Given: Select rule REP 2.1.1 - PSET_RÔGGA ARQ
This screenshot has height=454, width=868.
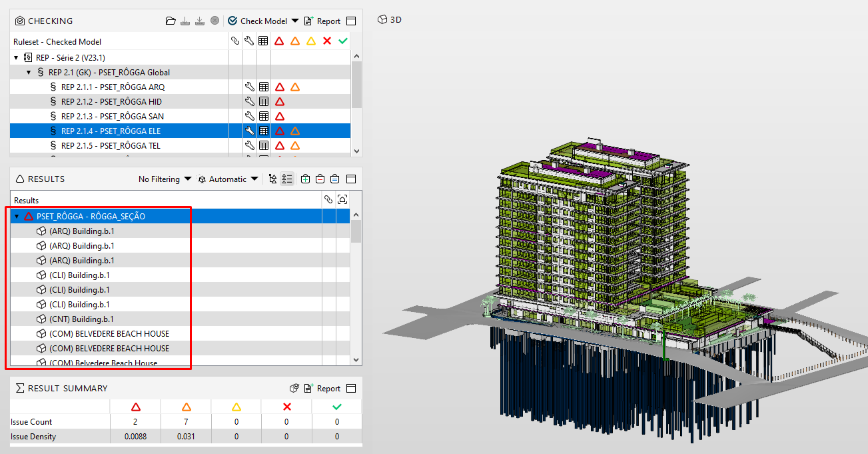Looking at the screenshot, I should 113,87.
